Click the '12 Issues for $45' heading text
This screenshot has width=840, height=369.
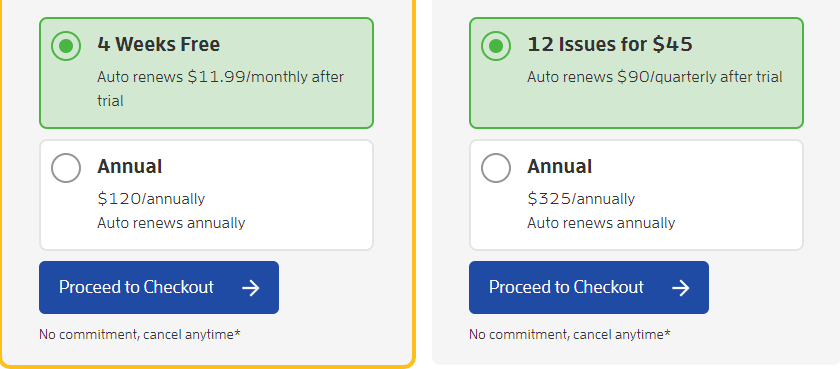[610, 44]
